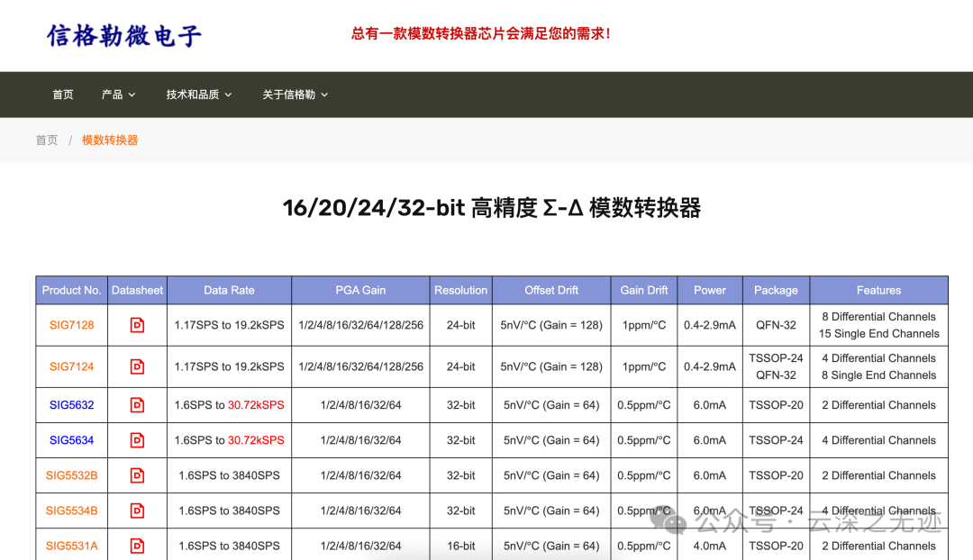
Task: Select SIG7128's 1ppm/°C gain drift cell
Action: (644, 325)
